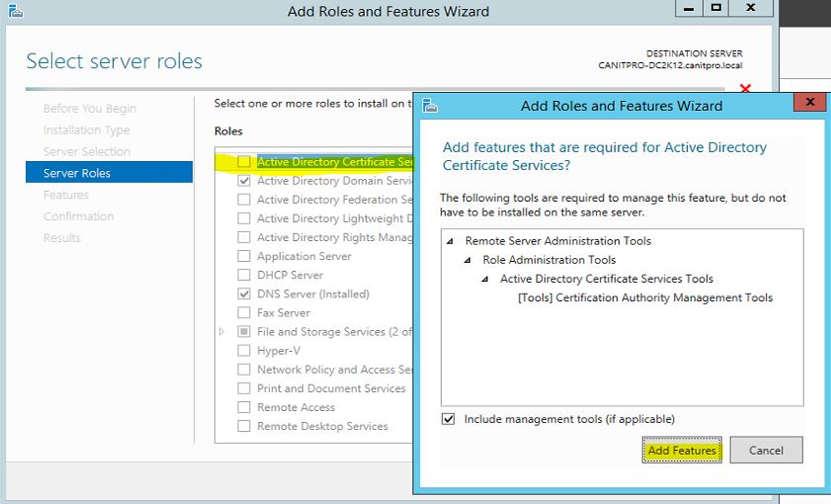Select Remote Server Administration Tools label
Screen dimensions: 831x504
[x=558, y=240]
